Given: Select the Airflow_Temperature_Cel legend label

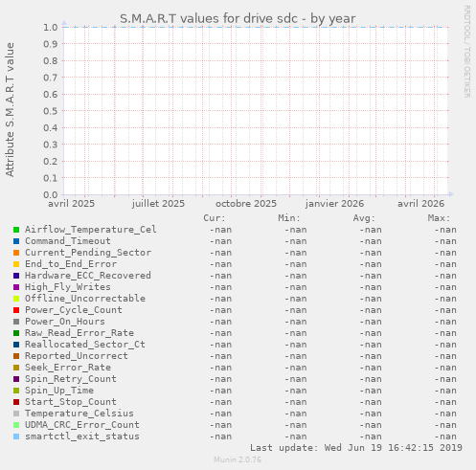Looking at the screenshot, I should coord(91,230).
